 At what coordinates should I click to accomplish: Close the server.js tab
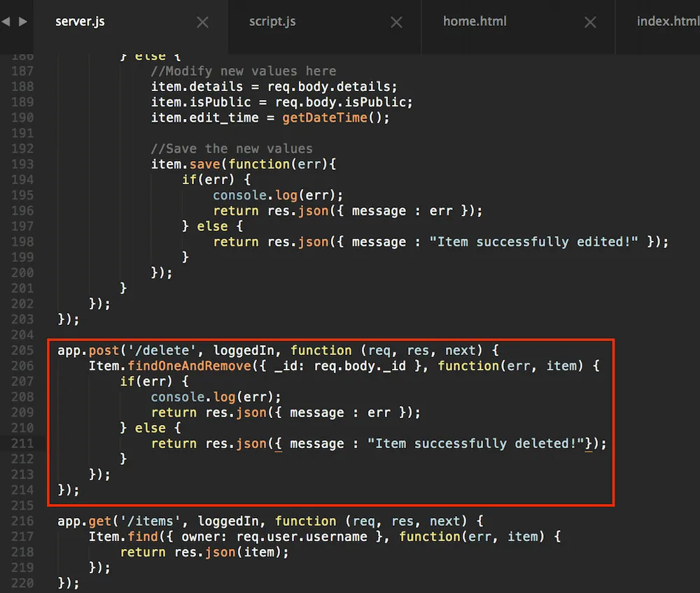tap(203, 22)
